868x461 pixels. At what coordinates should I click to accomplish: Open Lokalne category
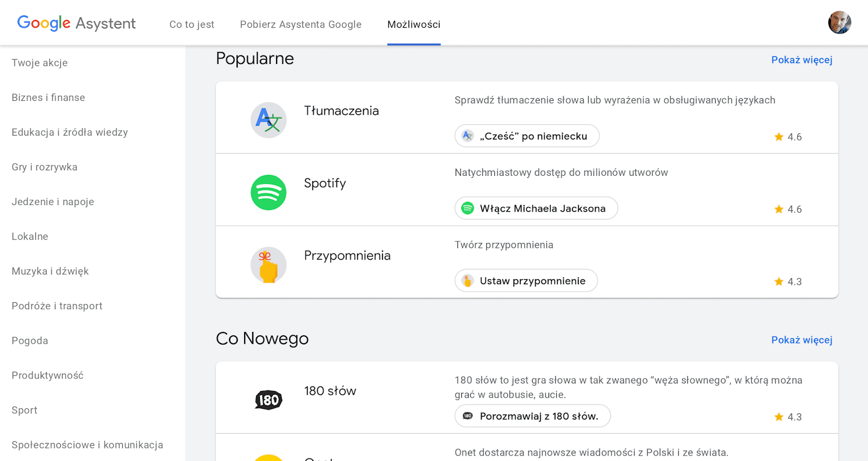(x=30, y=236)
